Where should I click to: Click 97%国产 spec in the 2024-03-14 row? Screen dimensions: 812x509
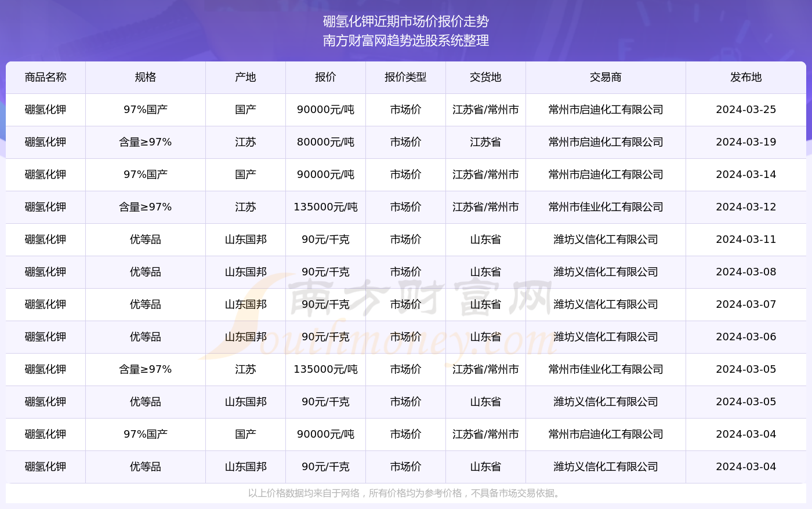(146, 174)
